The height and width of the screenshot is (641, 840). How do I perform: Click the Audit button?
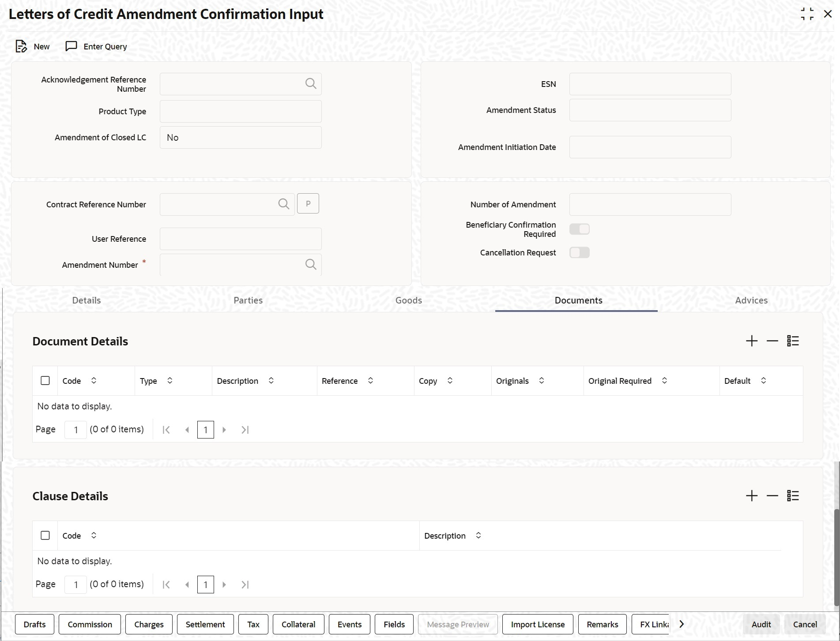[761, 624]
